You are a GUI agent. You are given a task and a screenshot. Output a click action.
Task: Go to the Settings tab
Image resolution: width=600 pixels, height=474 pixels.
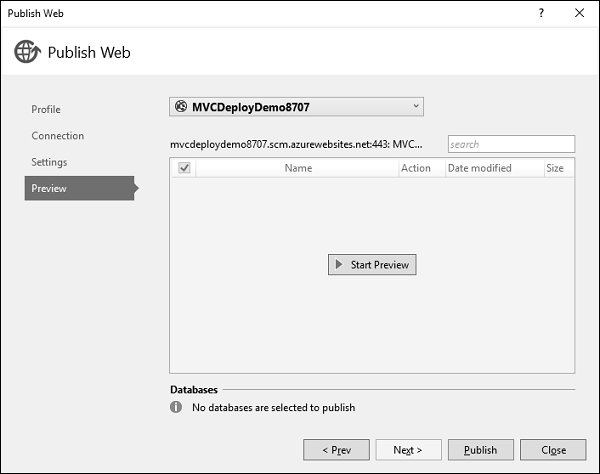[x=49, y=162]
